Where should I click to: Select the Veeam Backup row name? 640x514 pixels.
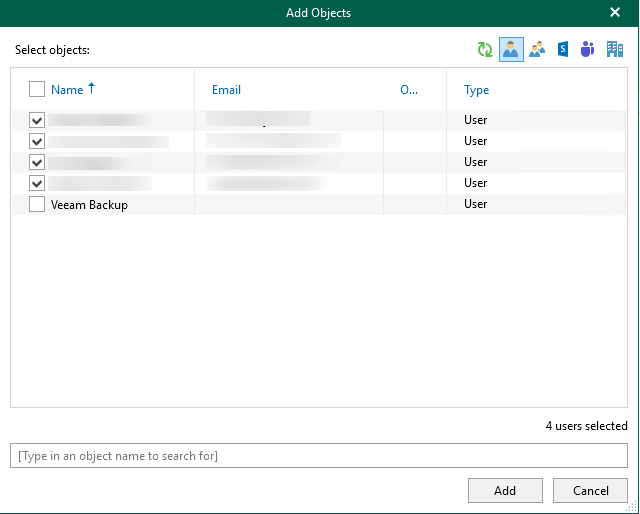coord(89,205)
